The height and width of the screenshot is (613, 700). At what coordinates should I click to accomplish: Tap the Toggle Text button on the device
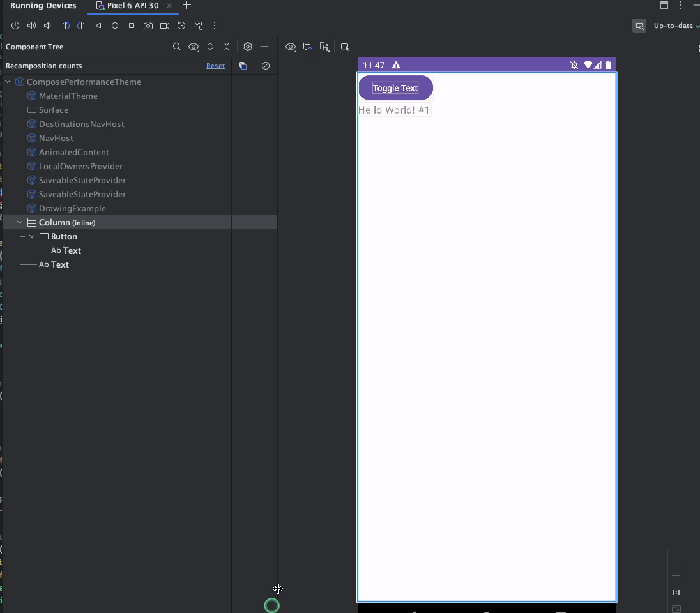[395, 88]
